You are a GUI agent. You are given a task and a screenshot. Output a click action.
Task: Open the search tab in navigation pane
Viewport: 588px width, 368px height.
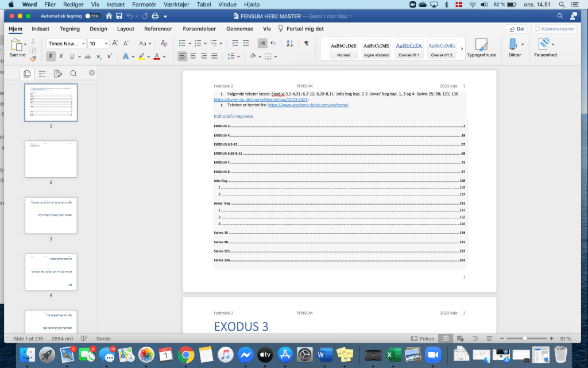73,74
